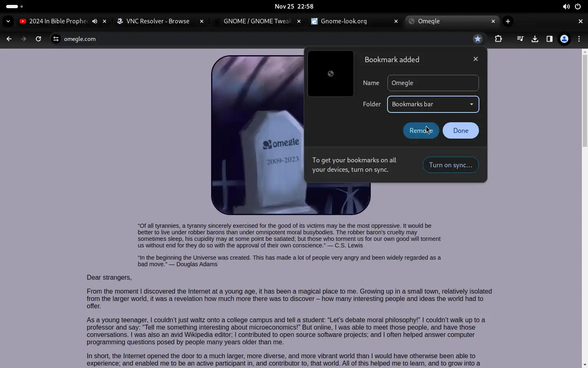
Task: View site information icon beside omegle.com
Action: click(56, 39)
